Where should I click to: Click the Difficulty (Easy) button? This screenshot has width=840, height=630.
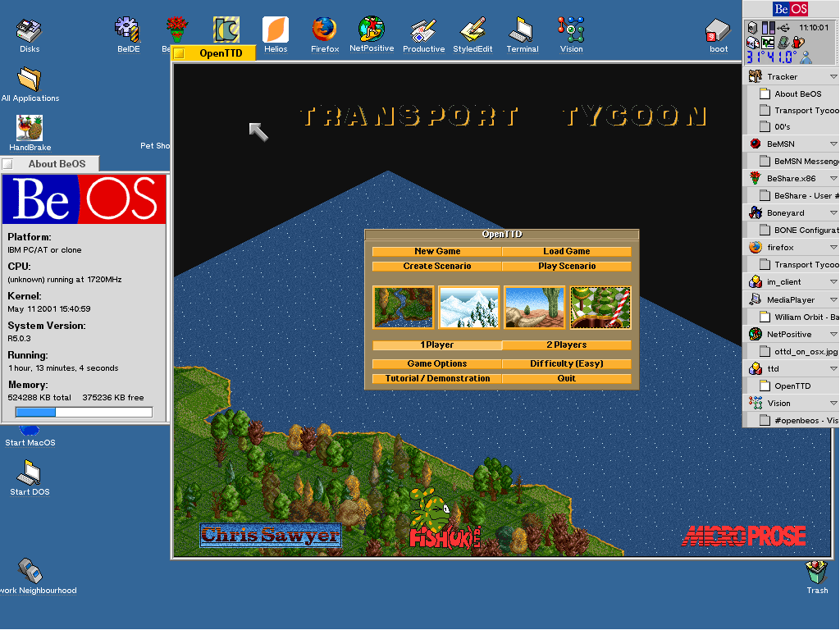[x=566, y=363]
